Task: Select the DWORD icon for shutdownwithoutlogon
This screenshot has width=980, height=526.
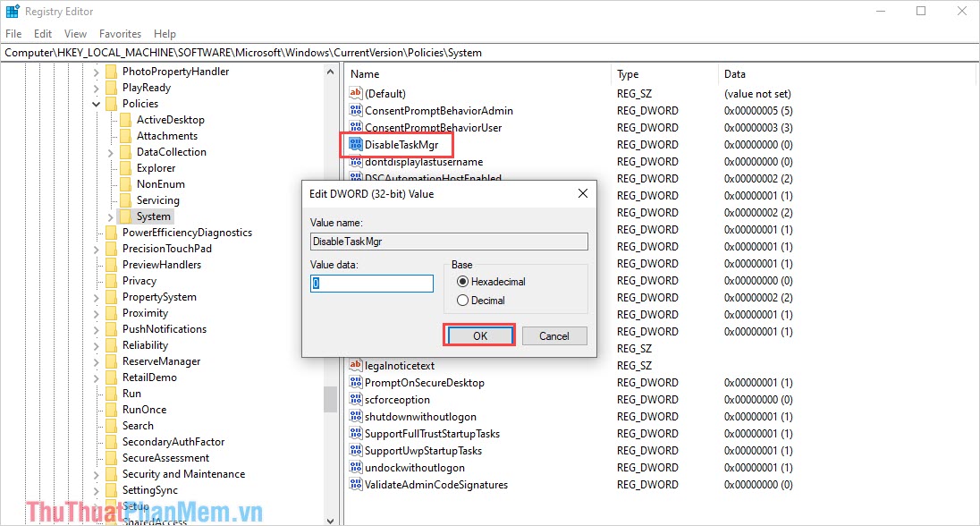Action: pyautogui.click(x=355, y=416)
